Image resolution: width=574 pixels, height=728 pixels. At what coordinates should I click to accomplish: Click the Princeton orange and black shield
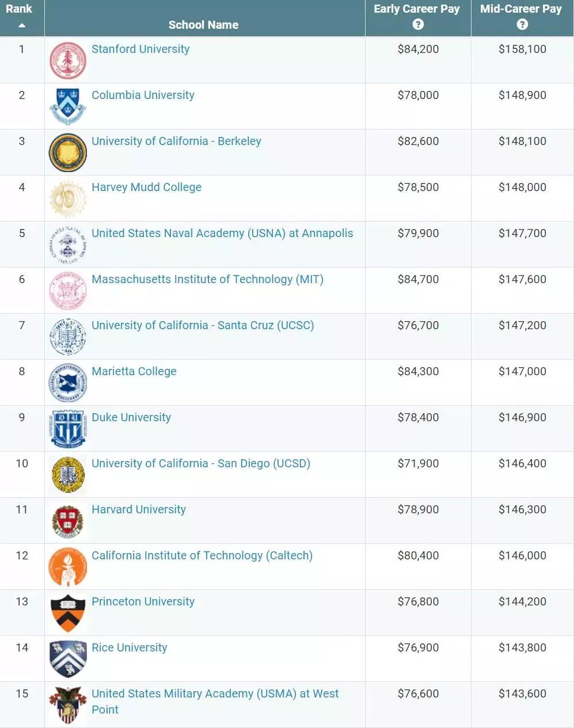(68, 613)
